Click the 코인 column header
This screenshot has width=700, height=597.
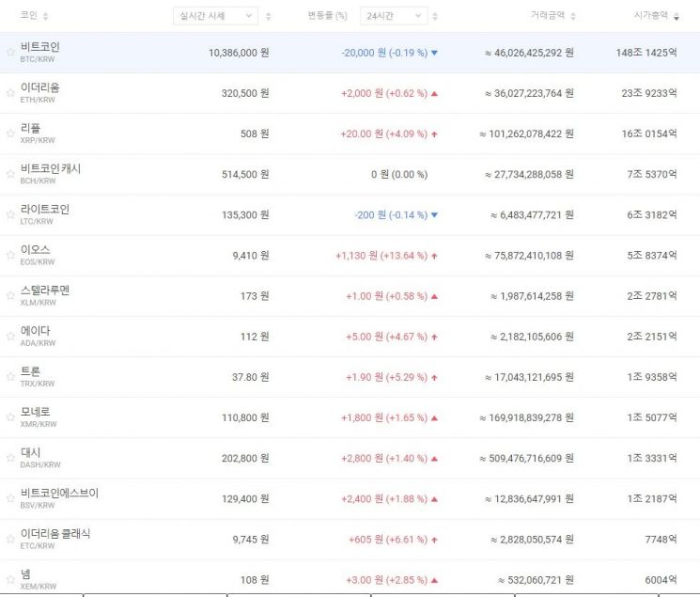pyautogui.click(x=28, y=16)
